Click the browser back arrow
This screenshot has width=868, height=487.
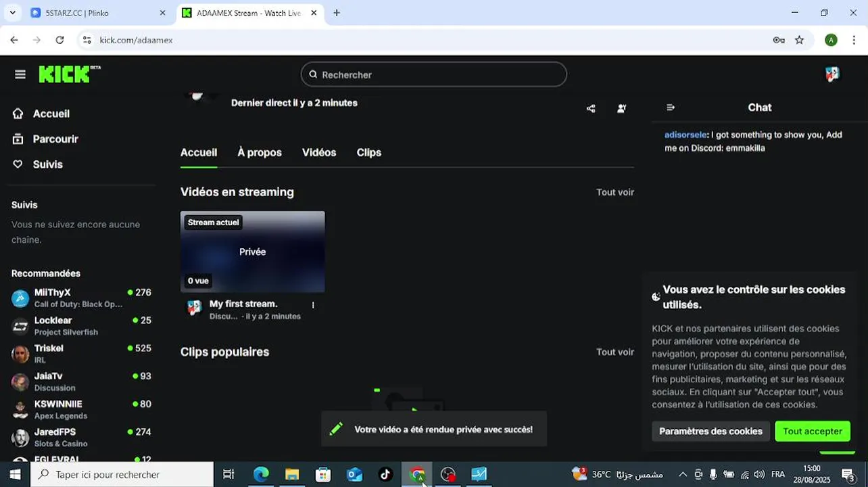tap(14, 40)
